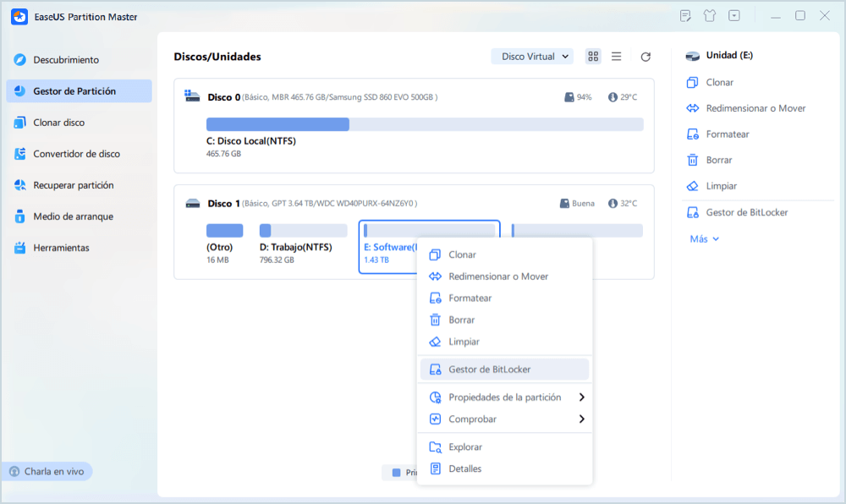
Task: Choose Gestor de BitLocker in context menu
Action: pyautogui.click(x=504, y=370)
